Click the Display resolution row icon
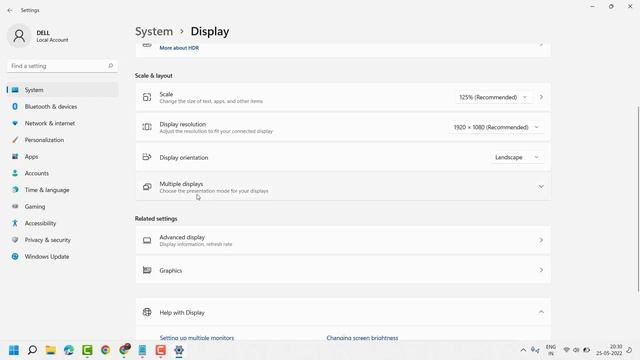 click(147, 127)
